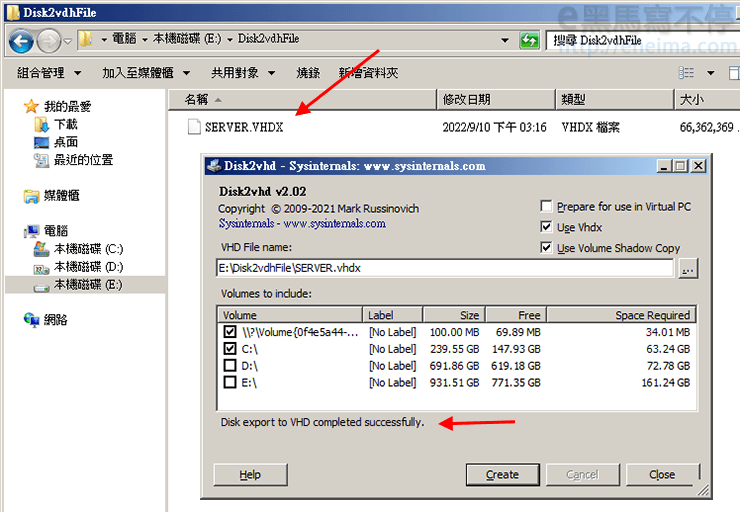Click the Label column header
Screen dimensions: 740x512
tap(393, 315)
